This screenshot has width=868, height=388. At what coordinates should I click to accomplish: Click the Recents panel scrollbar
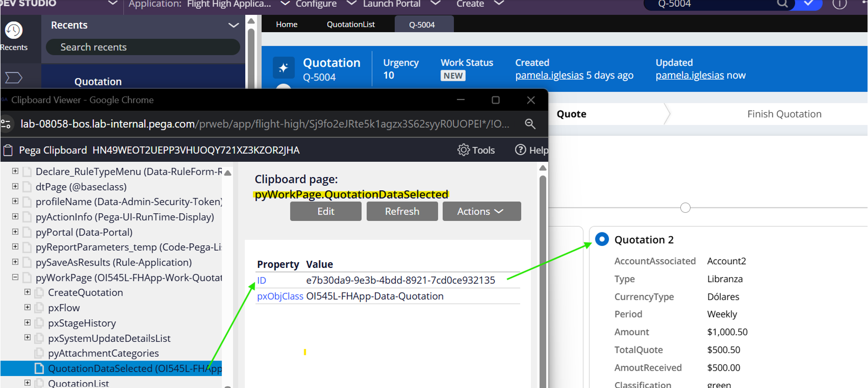tap(251, 58)
